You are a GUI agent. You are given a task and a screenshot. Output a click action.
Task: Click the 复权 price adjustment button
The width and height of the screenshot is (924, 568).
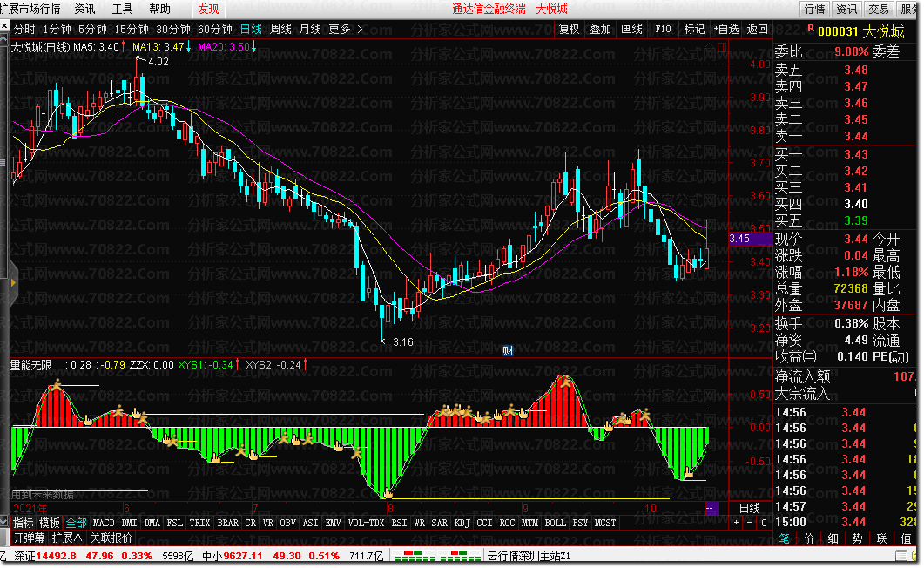570,29
